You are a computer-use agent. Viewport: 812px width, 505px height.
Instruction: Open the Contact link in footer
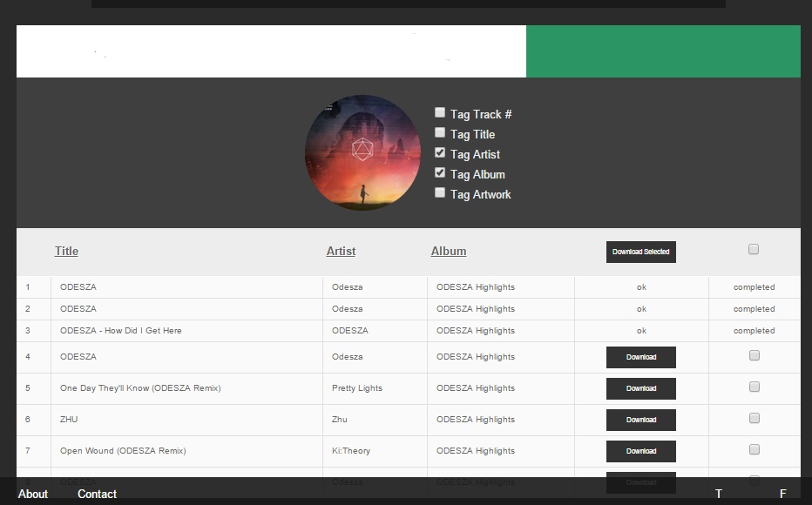[x=97, y=495]
